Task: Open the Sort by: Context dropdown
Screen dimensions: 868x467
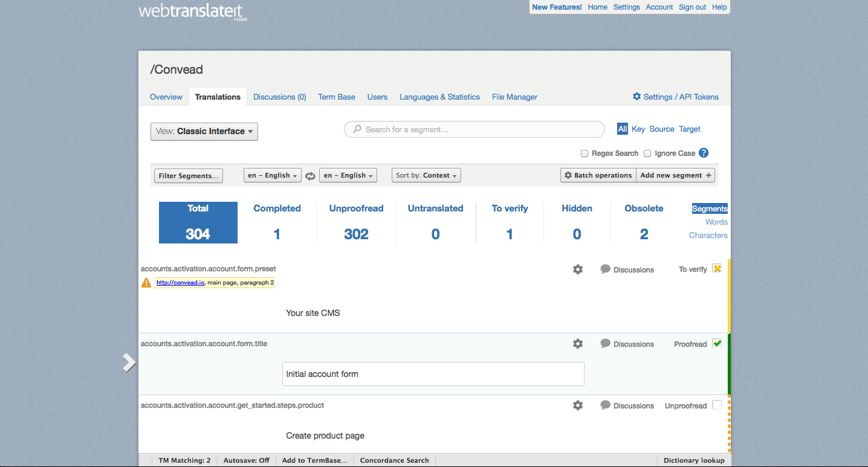Action: tap(426, 175)
